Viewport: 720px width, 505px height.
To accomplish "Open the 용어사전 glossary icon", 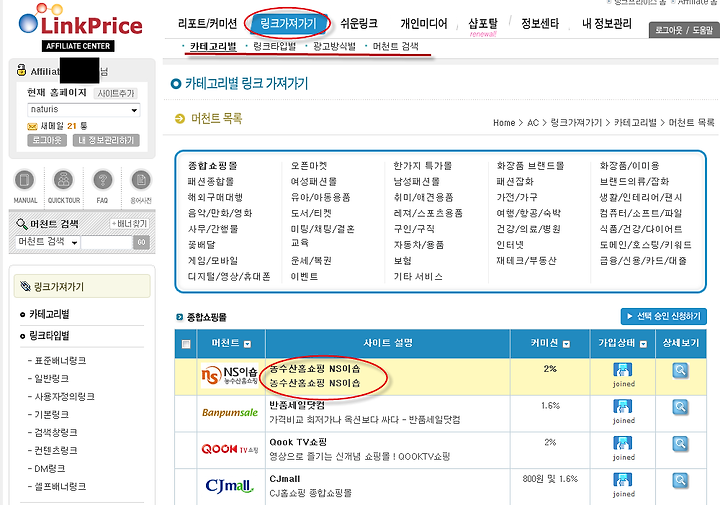I will 141,180.
